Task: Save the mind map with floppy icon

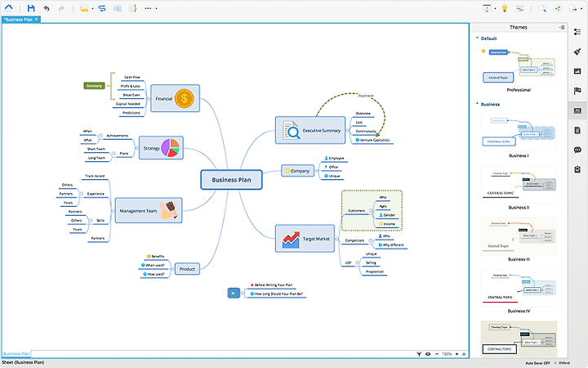Action: [x=31, y=8]
